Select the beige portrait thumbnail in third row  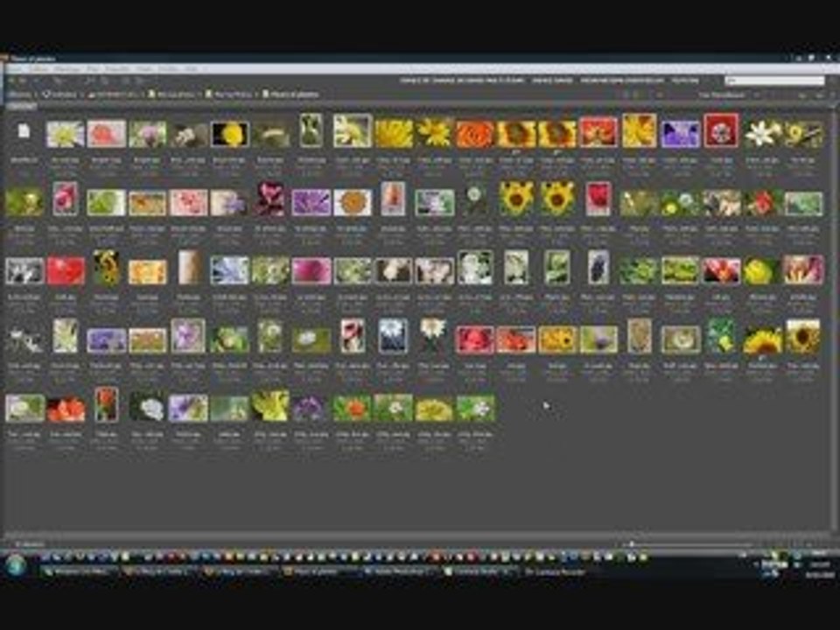click(x=189, y=267)
